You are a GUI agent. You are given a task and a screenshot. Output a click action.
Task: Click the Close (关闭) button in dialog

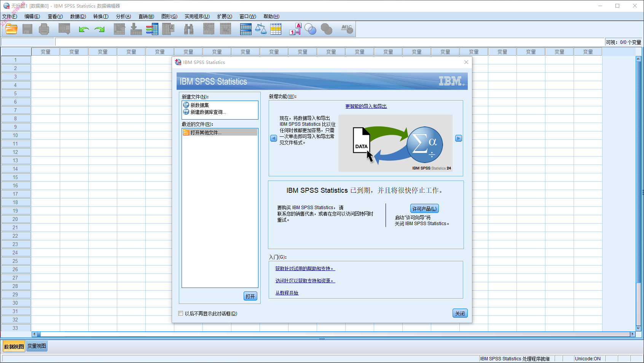(x=460, y=313)
